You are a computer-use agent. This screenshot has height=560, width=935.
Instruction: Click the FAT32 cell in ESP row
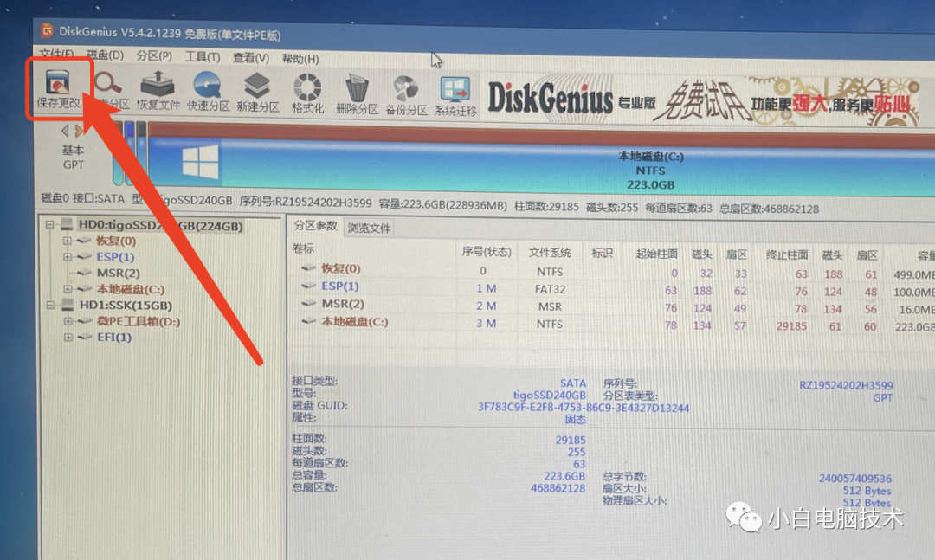click(550, 289)
